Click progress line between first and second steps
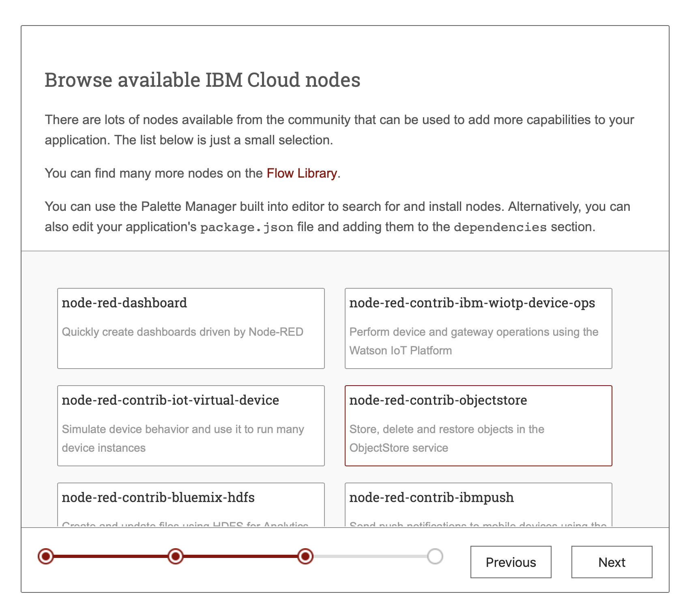Image resolution: width=700 pixels, height=605 pixels. tap(111, 556)
